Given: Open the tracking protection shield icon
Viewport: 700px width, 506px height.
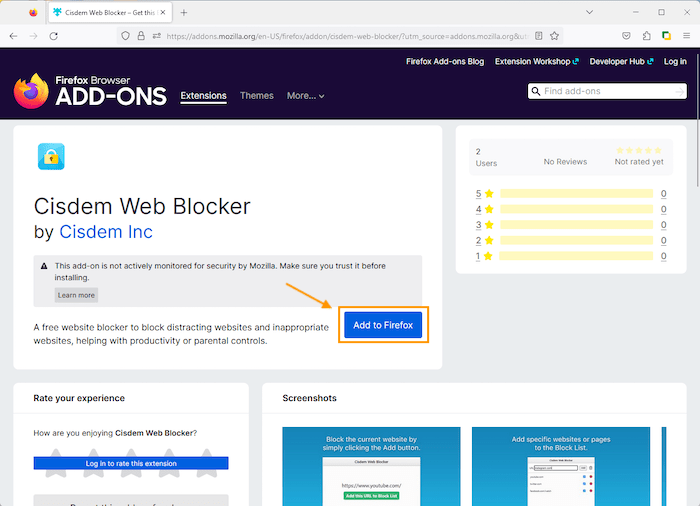Looking at the screenshot, I should [125, 35].
